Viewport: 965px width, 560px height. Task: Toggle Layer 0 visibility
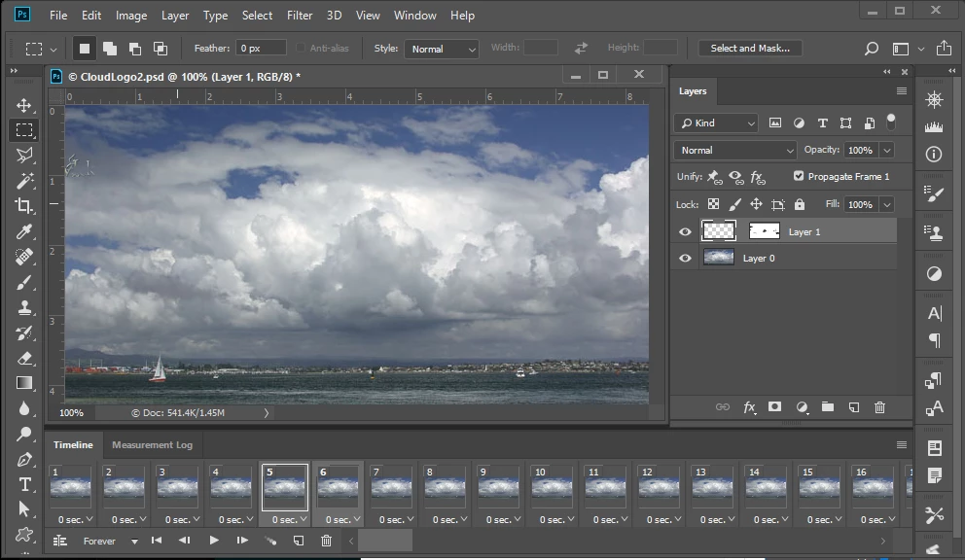(x=685, y=258)
